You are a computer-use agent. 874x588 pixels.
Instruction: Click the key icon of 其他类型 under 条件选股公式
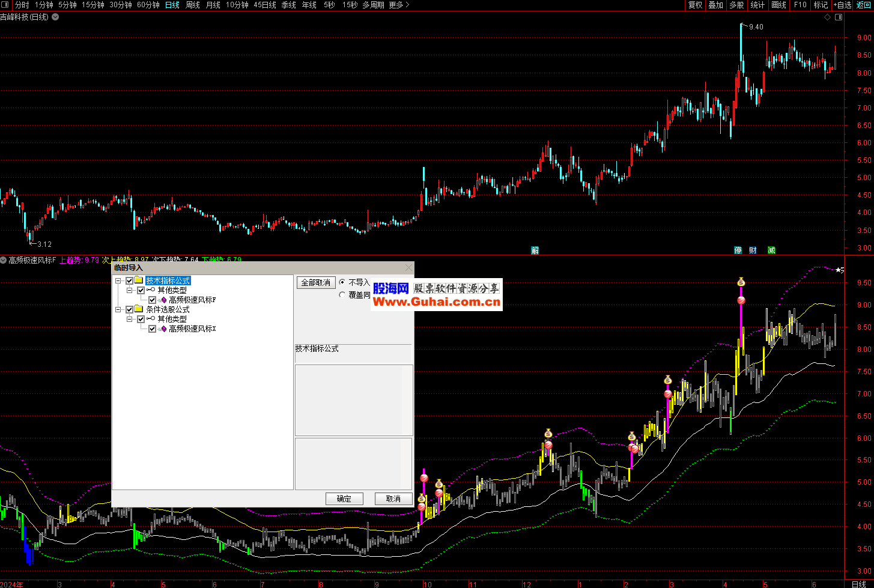pos(150,319)
